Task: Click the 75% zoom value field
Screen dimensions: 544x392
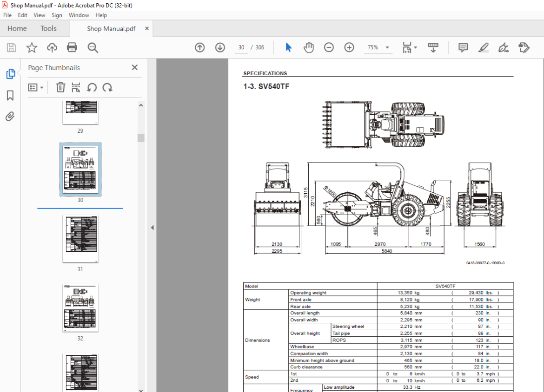Action: click(373, 47)
